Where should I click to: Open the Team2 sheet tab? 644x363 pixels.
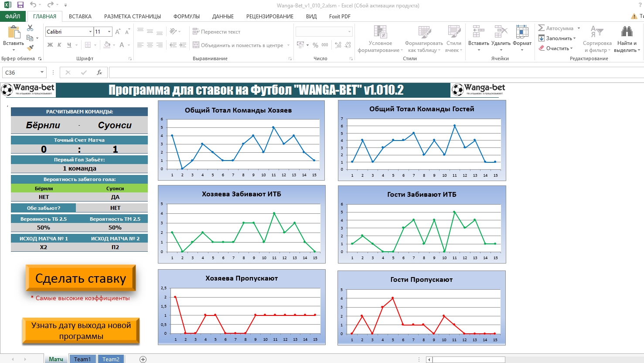[111, 359]
